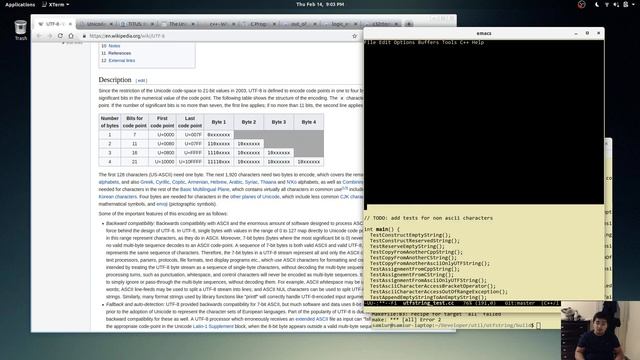Screen dimensions: 640x360
Task: Click utfstring_test.cc in Emacs mode line
Action: pyautogui.click(x=428, y=303)
